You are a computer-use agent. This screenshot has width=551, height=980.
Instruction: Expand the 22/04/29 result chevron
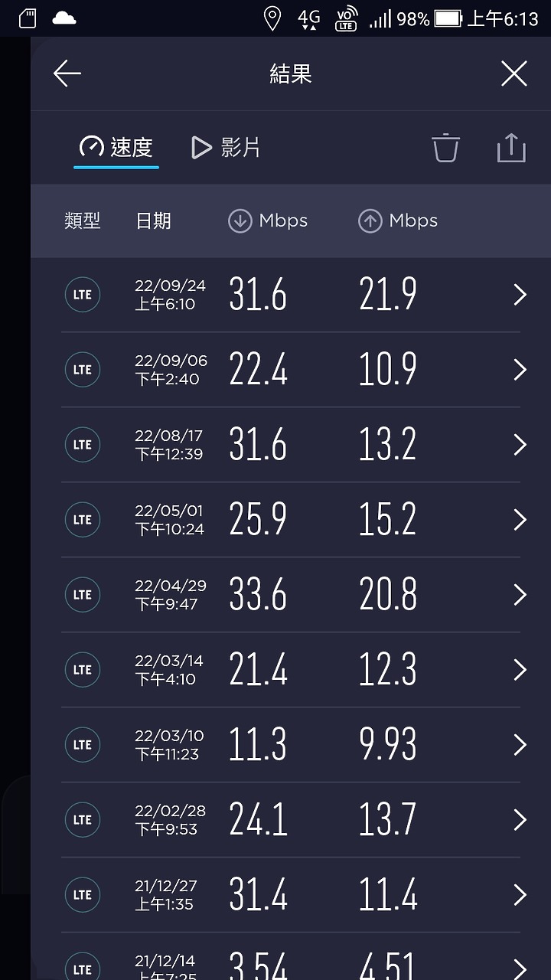[x=520, y=595]
